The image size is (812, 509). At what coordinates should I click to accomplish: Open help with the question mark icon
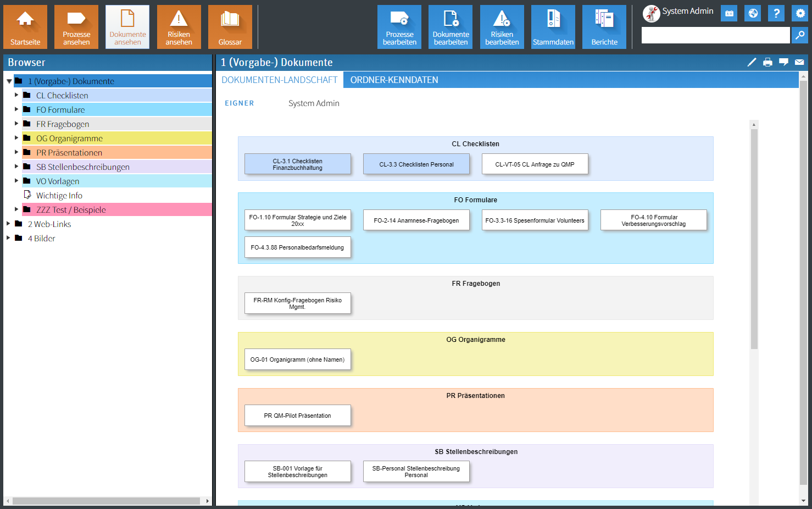(776, 13)
